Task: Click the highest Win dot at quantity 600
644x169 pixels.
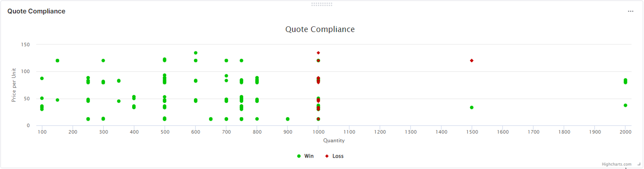Action: click(x=195, y=53)
